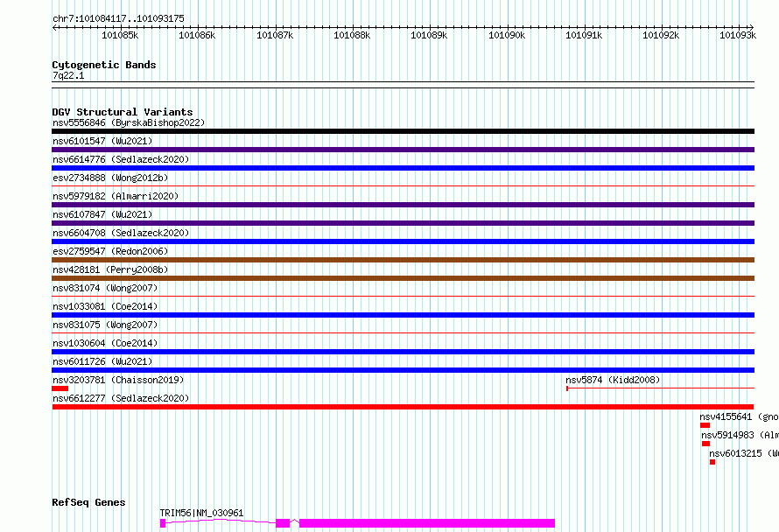Select the short red nsv3203781 bar
Image resolution: width=779 pixels, height=532 pixels.
tap(60, 388)
